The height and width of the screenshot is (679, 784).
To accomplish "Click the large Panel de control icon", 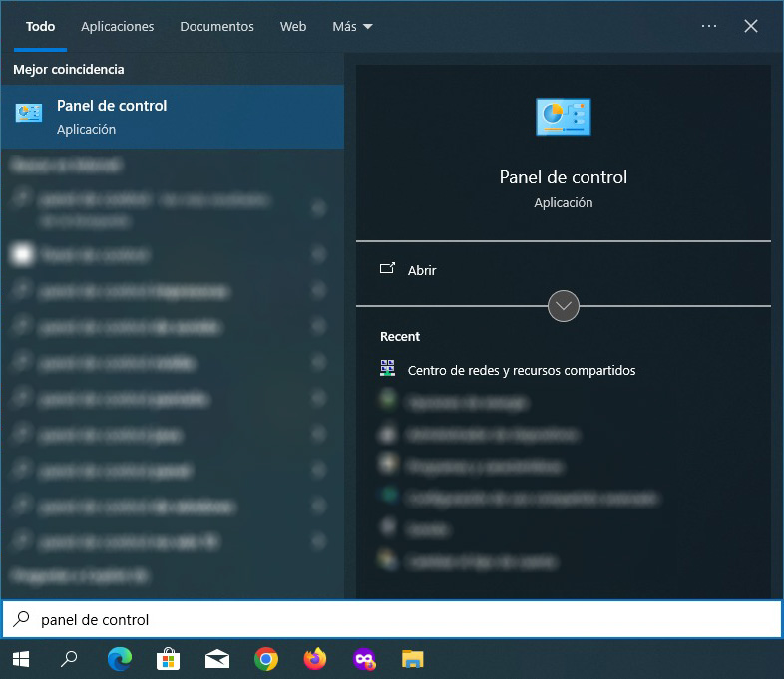I will [563, 117].
